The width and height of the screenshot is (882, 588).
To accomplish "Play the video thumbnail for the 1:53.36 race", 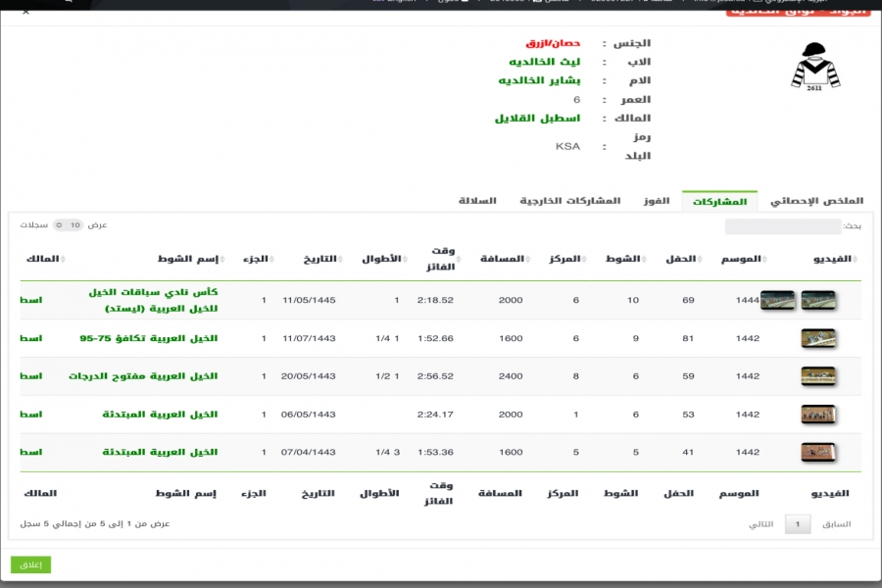I will 817,453.
